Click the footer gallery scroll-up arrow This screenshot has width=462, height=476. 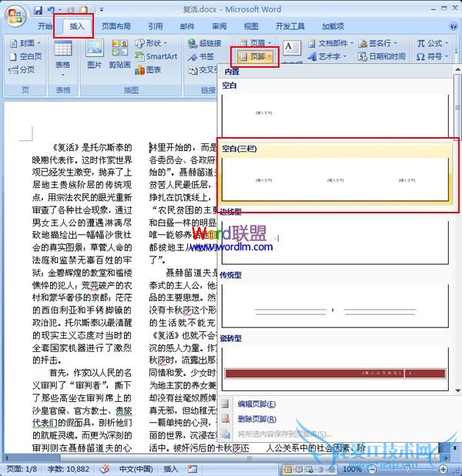[457, 70]
